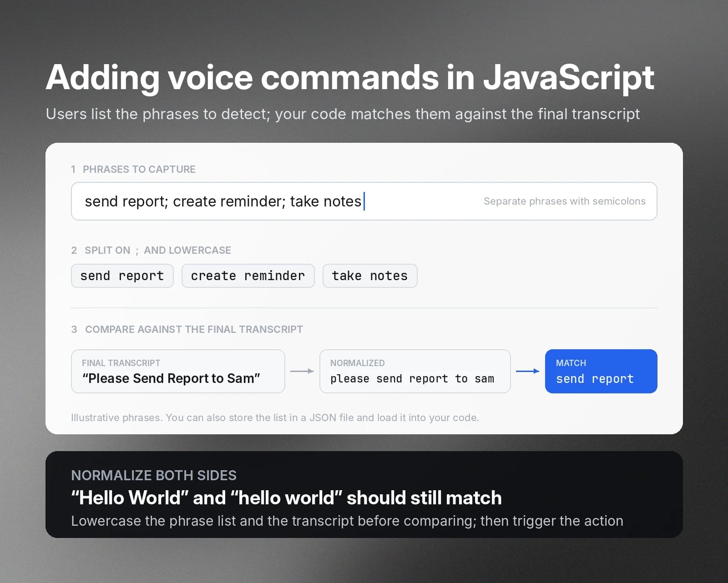
Task: Click the phrases to capture input field
Action: pyautogui.click(x=364, y=201)
